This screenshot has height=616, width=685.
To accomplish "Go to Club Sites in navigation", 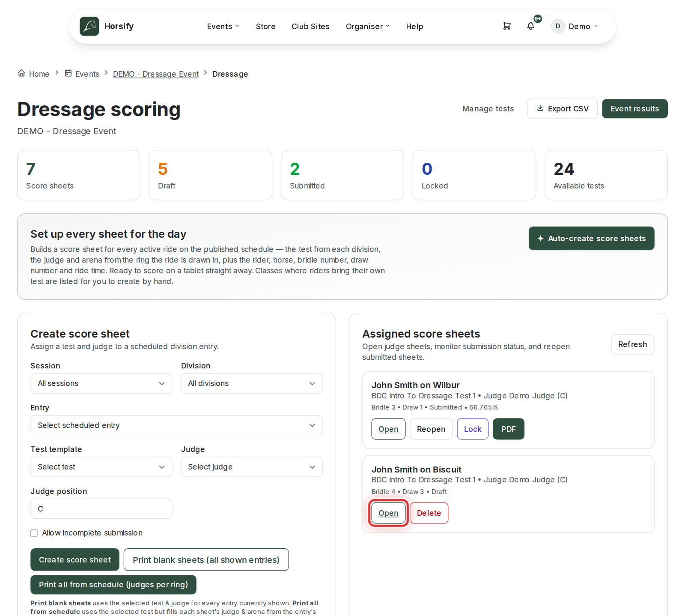I will pos(310,27).
